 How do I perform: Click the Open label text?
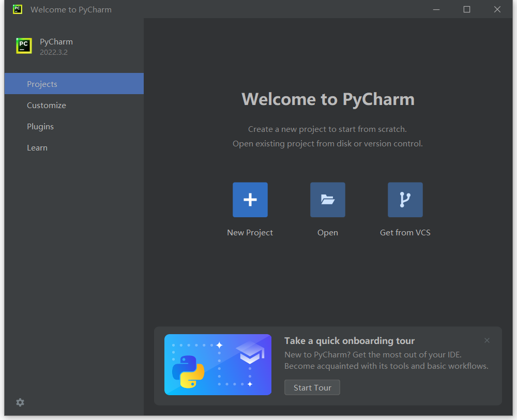pyautogui.click(x=327, y=233)
